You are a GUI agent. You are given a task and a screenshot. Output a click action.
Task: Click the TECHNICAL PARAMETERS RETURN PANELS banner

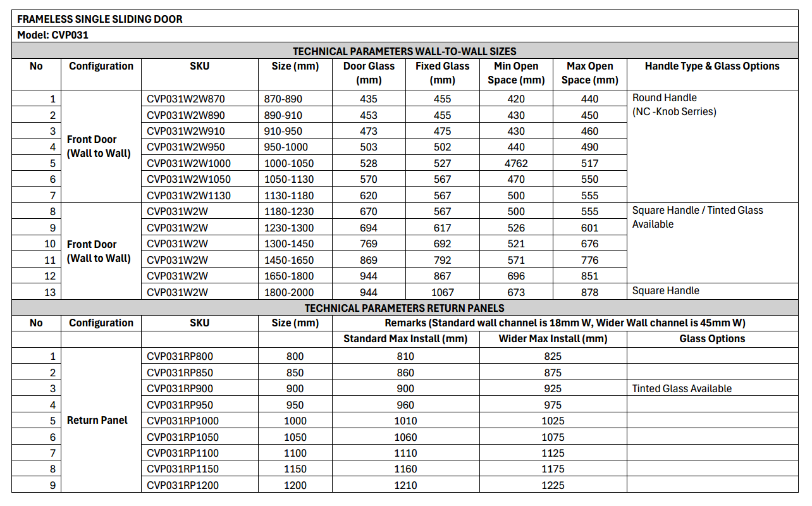pos(405,308)
